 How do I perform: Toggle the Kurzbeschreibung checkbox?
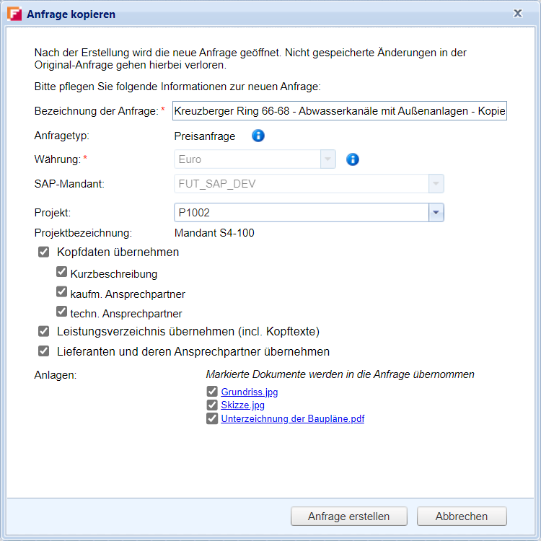(x=61, y=272)
